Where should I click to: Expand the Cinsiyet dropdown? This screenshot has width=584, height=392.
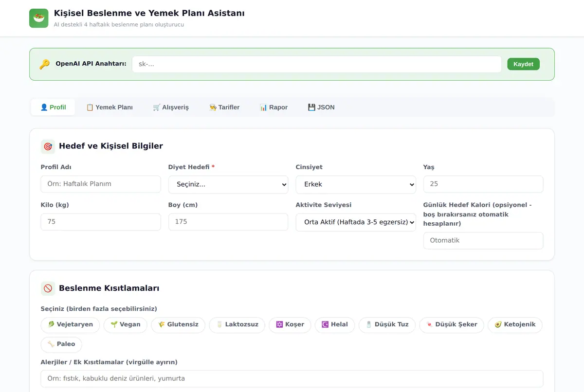[x=356, y=185]
